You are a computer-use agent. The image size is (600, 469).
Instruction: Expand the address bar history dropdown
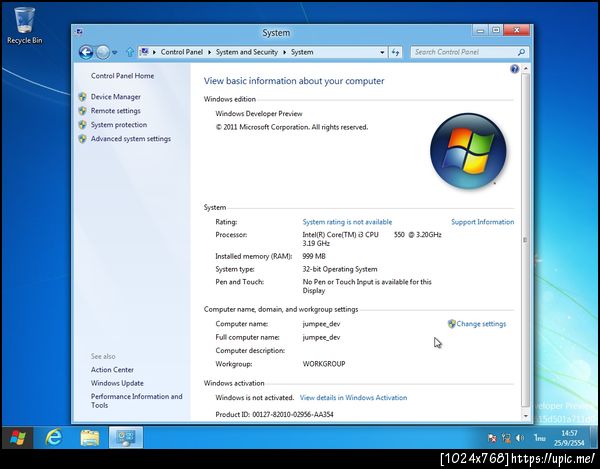pos(382,52)
